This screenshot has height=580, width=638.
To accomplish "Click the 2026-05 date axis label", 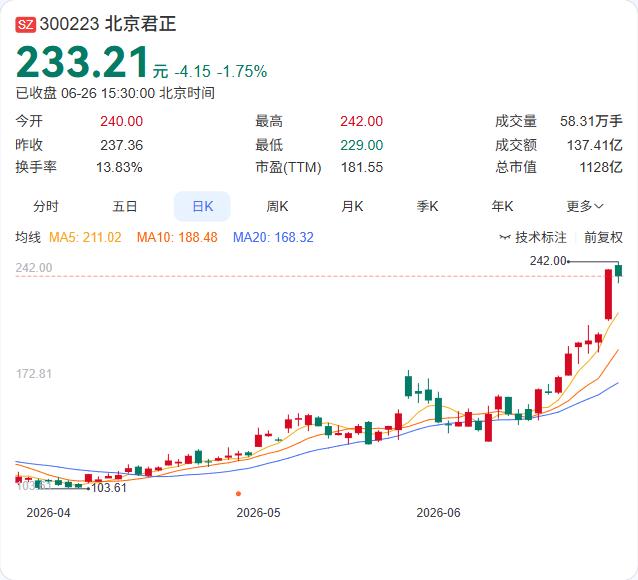I will click(x=258, y=512).
